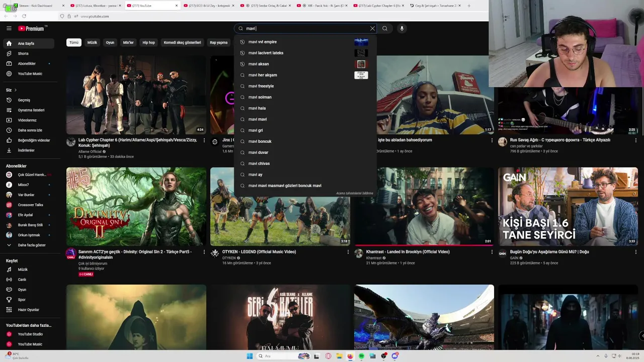Select the Müzik filter chip
The width and height of the screenshot is (644, 362).
[92, 43]
